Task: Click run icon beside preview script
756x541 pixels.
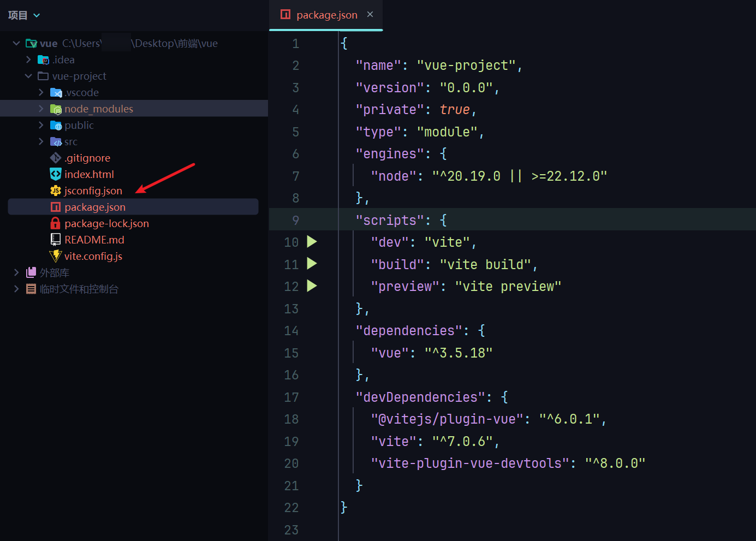Action: click(x=312, y=286)
